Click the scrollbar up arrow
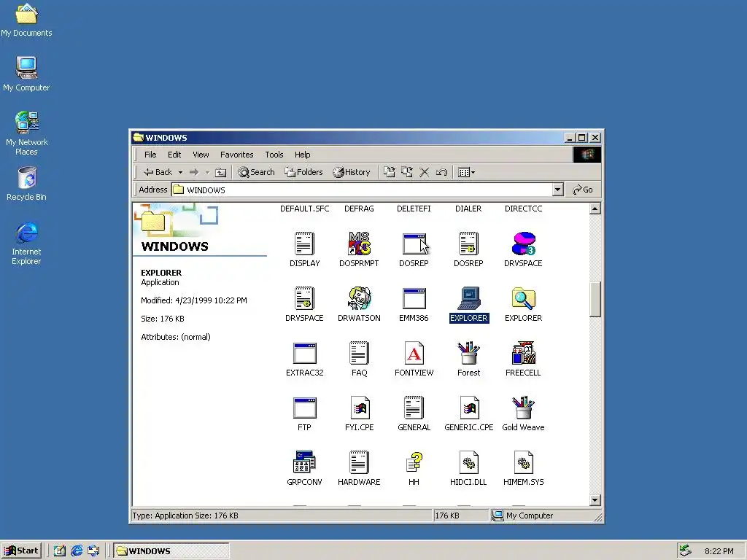The height and width of the screenshot is (560, 747). point(595,209)
